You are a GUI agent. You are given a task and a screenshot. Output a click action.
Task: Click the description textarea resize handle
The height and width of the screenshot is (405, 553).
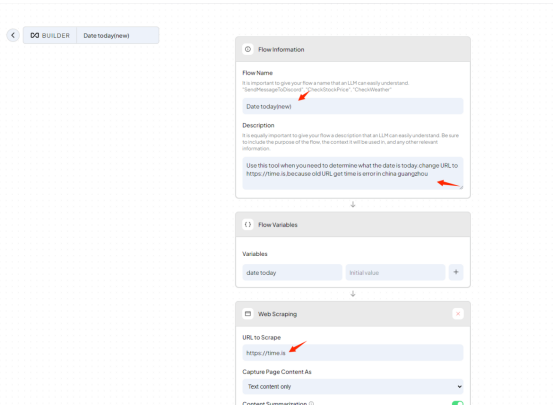pyautogui.click(x=461, y=187)
